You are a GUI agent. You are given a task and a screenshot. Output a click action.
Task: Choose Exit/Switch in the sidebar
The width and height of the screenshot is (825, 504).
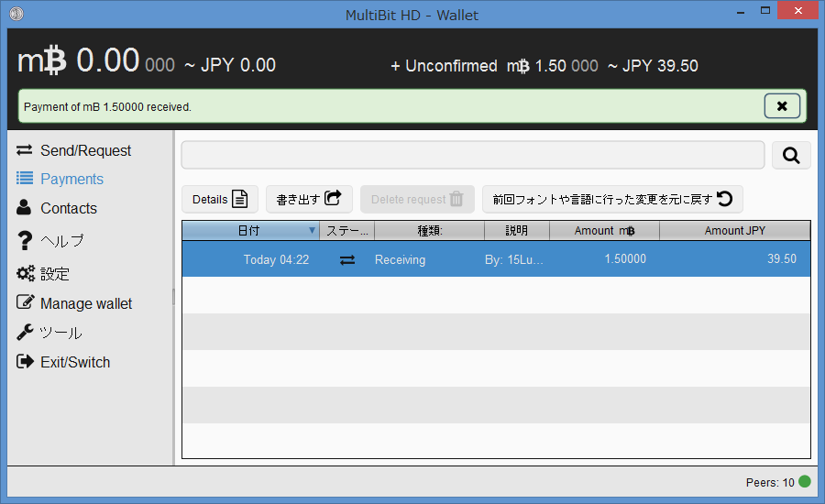click(63, 362)
